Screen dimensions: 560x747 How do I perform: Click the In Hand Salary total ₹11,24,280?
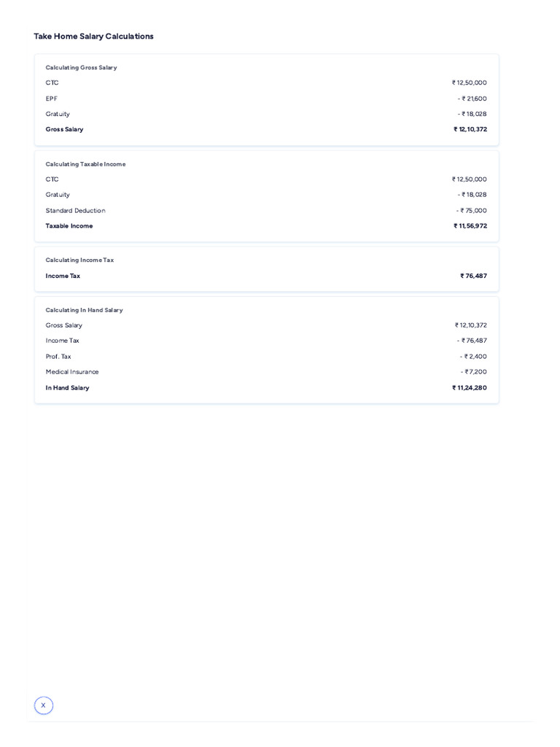click(x=470, y=388)
